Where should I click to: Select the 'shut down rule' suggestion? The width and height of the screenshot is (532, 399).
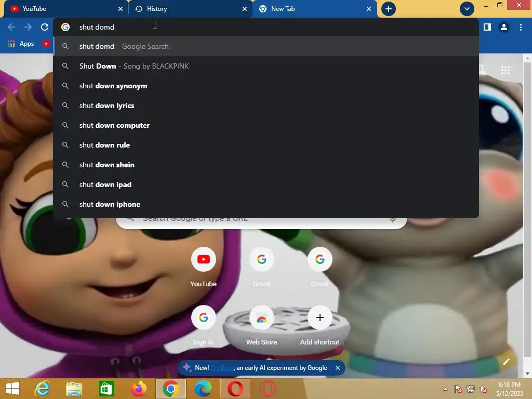click(x=266, y=145)
